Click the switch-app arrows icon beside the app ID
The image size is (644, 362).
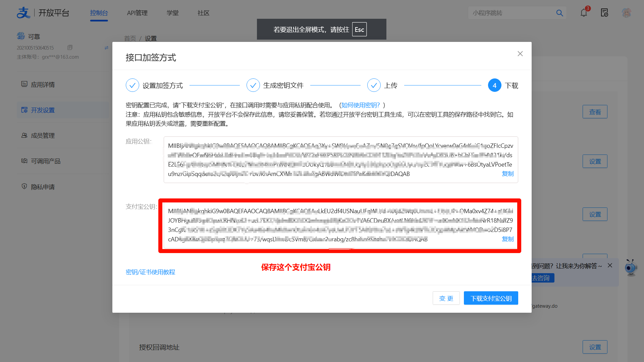tap(107, 47)
